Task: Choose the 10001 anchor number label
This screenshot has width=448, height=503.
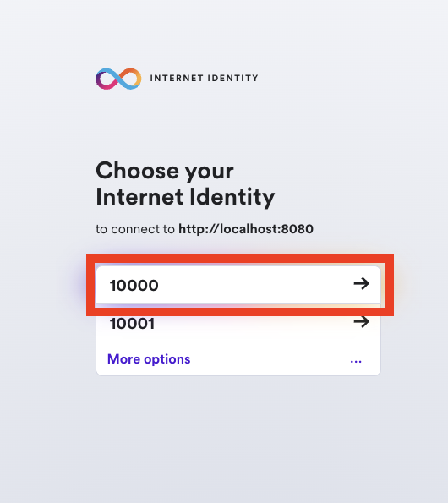Action: tap(132, 323)
